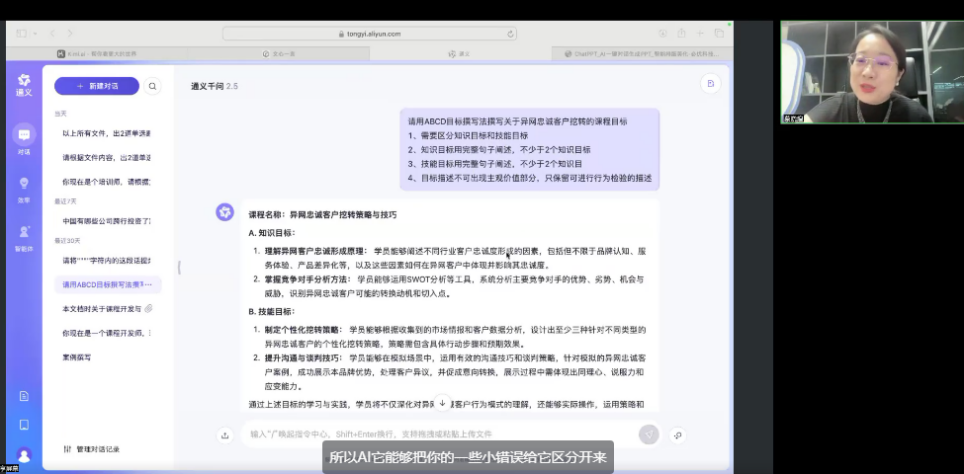Click heading A. 知识目标
Image resolution: width=964 pixels, height=474 pixels.
click(272, 233)
